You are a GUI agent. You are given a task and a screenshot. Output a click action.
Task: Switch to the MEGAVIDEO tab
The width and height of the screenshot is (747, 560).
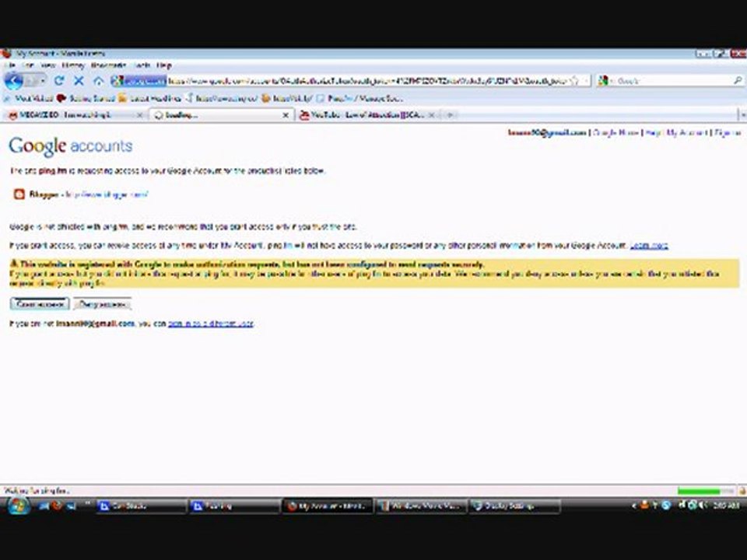coord(75,115)
